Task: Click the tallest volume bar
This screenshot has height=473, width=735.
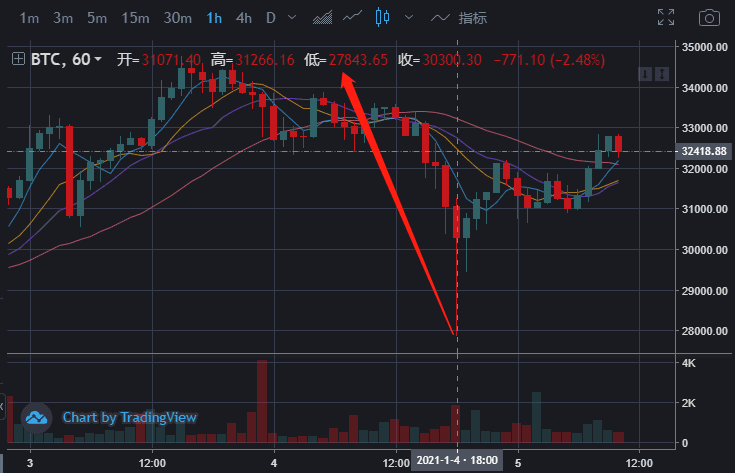Action: 262,401
